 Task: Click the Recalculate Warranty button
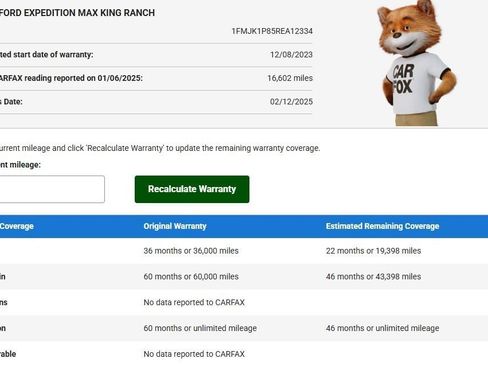tap(192, 189)
